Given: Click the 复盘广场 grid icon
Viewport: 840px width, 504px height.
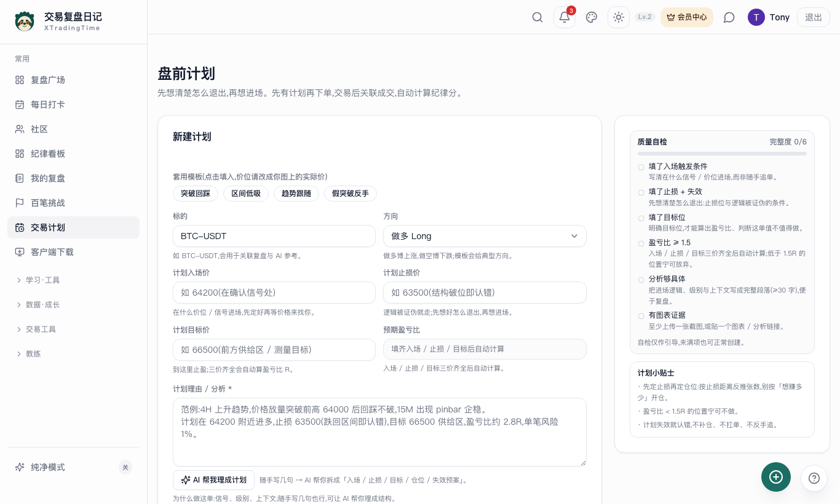Looking at the screenshot, I should (x=20, y=80).
